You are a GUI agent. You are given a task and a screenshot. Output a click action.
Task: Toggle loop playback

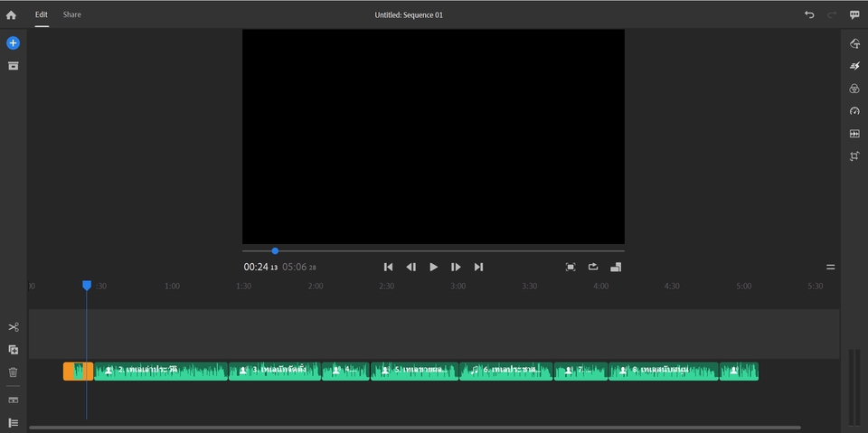click(593, 267)
